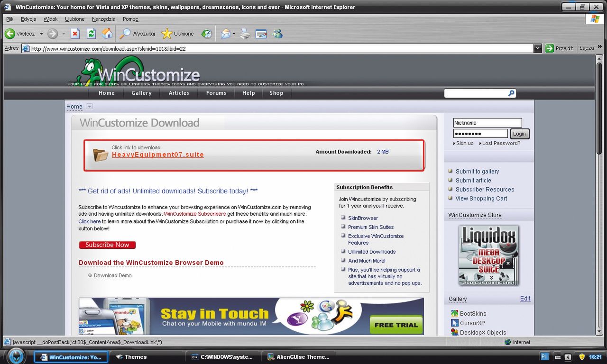
Task: Open the Wyszukaj search pane
Action: (137, 34)
